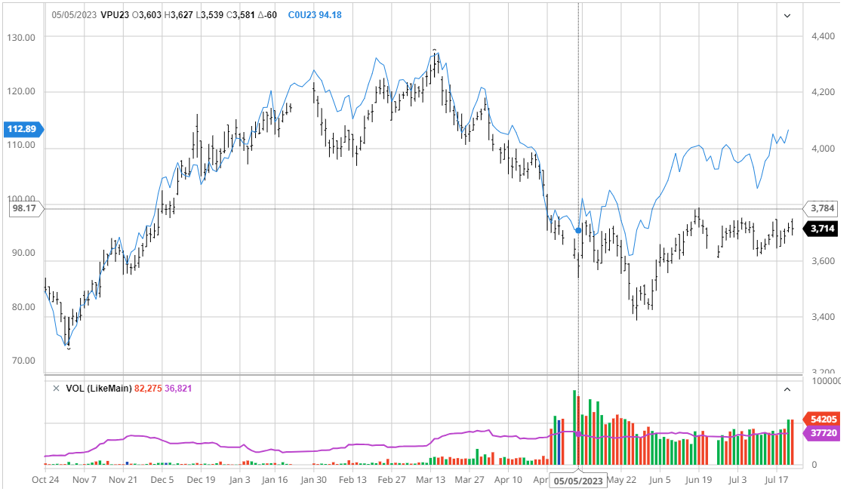
Task: Click the black 3,714 last price tag
Action: pos(820,229)
